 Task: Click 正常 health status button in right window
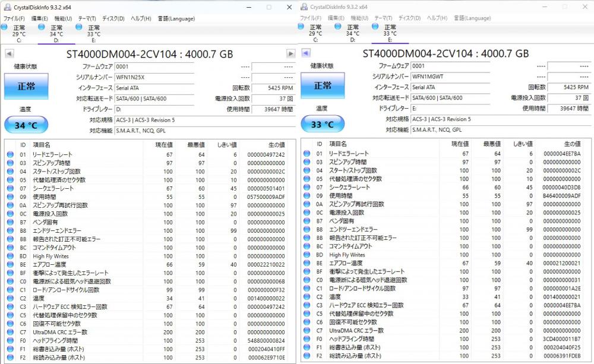click(323, 86)
